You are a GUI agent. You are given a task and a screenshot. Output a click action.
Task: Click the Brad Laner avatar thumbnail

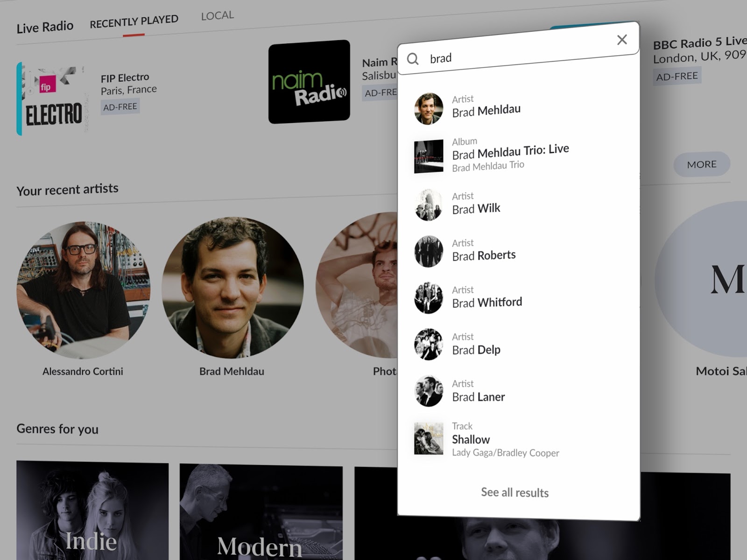429,391
